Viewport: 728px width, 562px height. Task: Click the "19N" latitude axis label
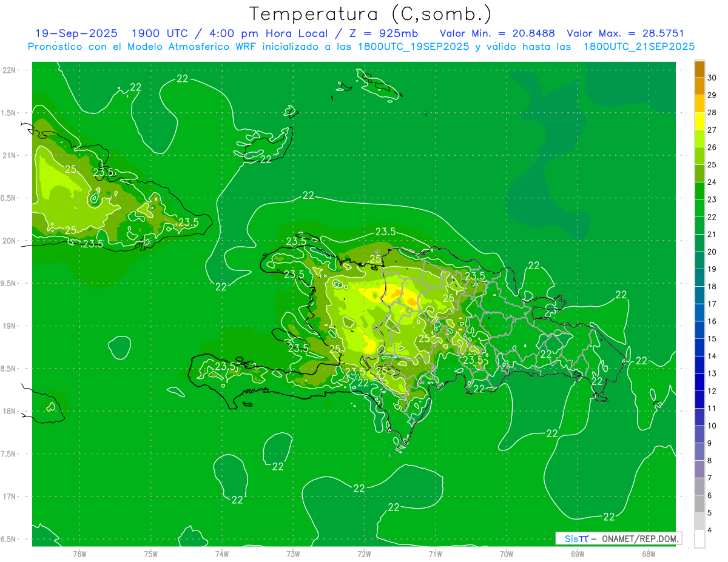coord(10,326)
